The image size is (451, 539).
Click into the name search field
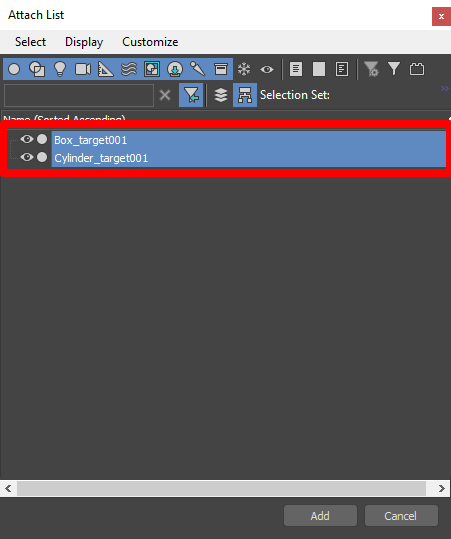pos(79,95)
